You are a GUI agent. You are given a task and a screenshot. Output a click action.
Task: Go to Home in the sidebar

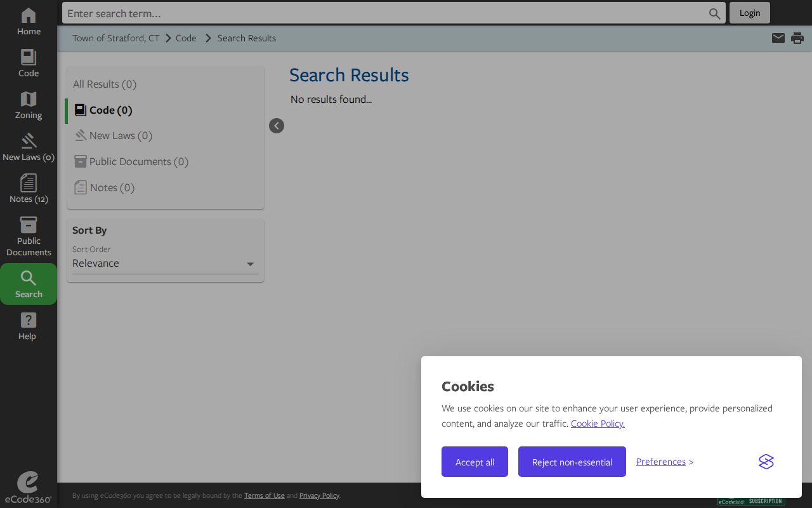(x=29, y=22)
